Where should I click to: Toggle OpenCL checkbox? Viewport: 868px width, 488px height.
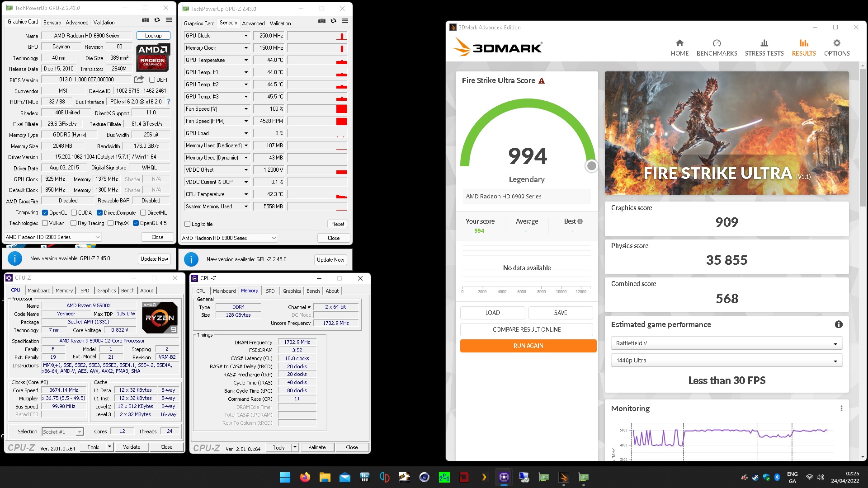tap(45, 213)
